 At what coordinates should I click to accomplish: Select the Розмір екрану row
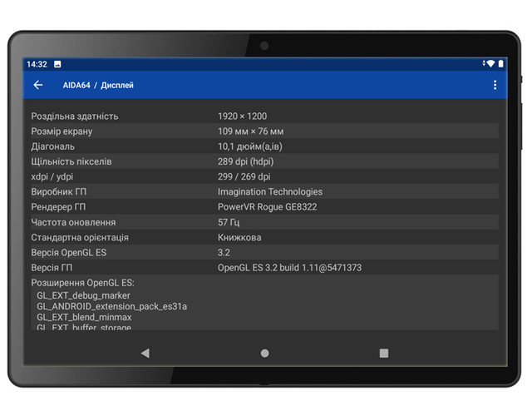pyautogui.click(x=264, y=131)
